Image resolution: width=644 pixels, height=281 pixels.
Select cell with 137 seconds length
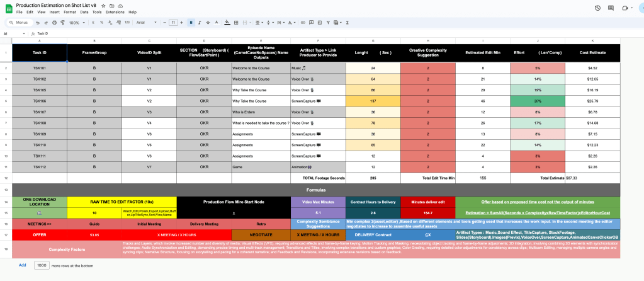tap(373, 101)
